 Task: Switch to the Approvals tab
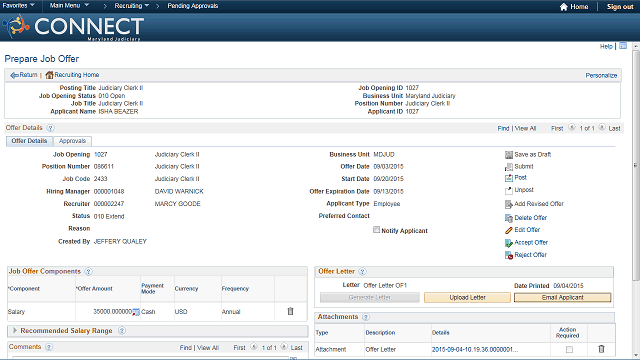coord(72,141)
